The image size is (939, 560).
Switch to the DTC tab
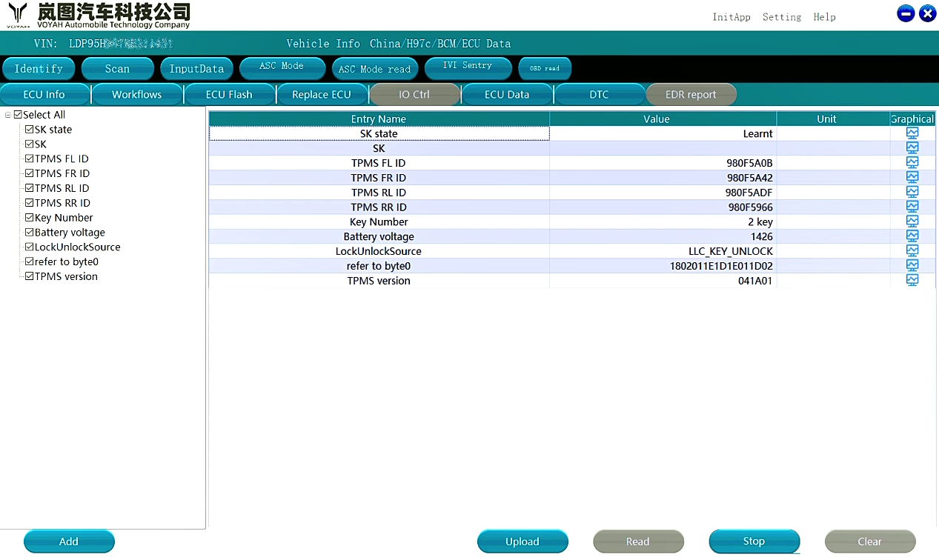pyautogui.click(x=599, y=95)
